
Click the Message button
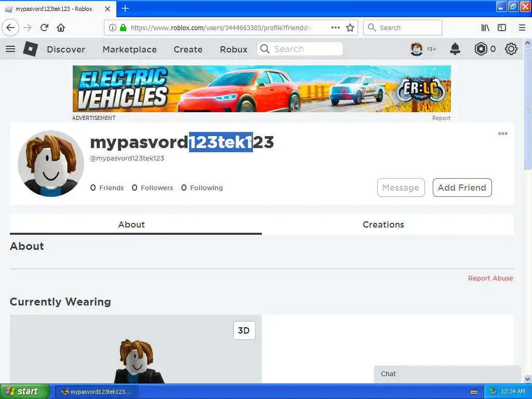point(401,188)
